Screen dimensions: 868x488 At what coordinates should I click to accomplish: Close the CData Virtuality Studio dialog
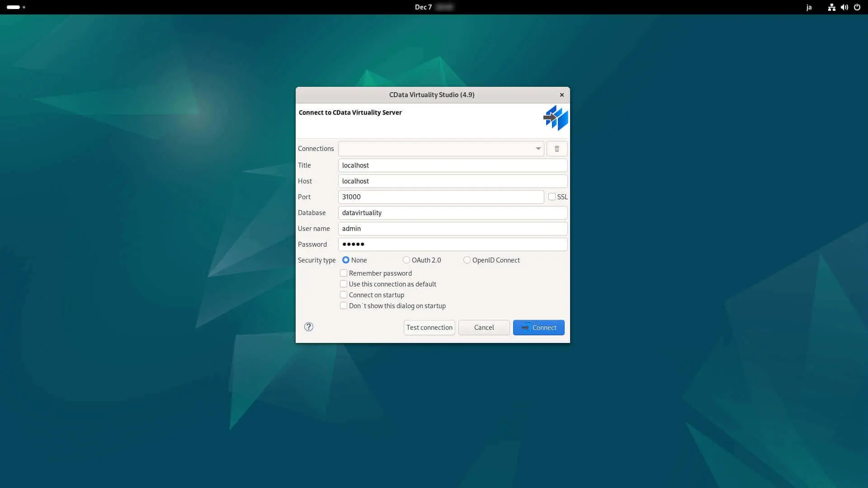click(561, 95)
